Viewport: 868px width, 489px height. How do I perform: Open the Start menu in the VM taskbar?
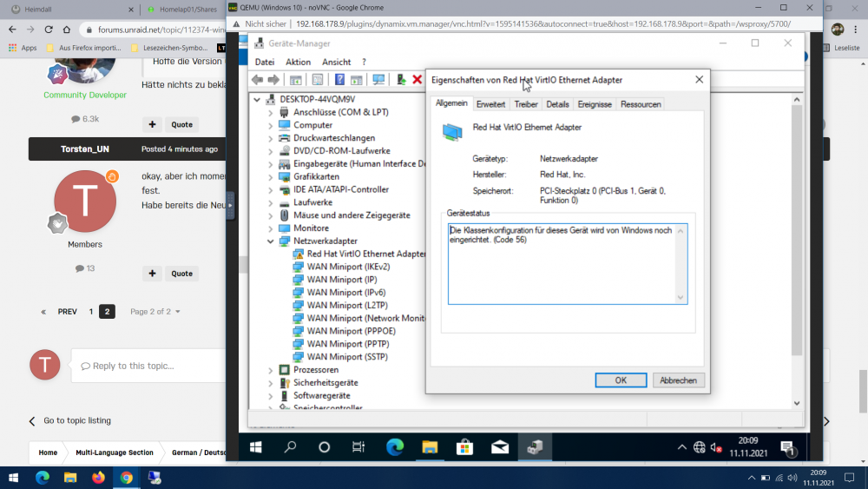pyautogui.click(x=256, y=447)
